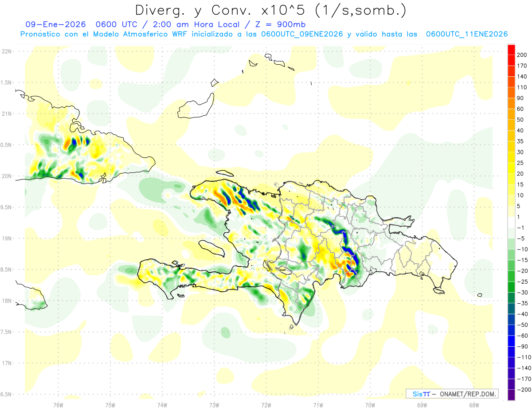Click the '9.5N' latitude label

tap(6, 207)
